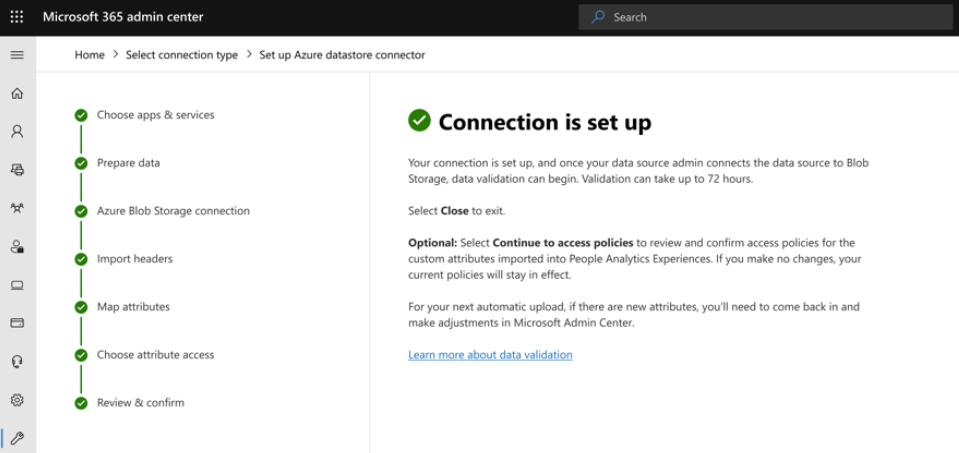The height and width of the screenshot is (453, 959).
Task: Click Set up Azure datastore connector breadcrumb
Action: coord(342,55)
